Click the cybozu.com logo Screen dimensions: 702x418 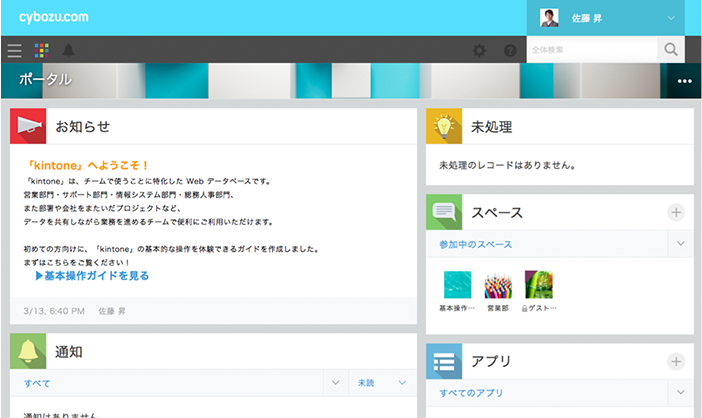54,17
